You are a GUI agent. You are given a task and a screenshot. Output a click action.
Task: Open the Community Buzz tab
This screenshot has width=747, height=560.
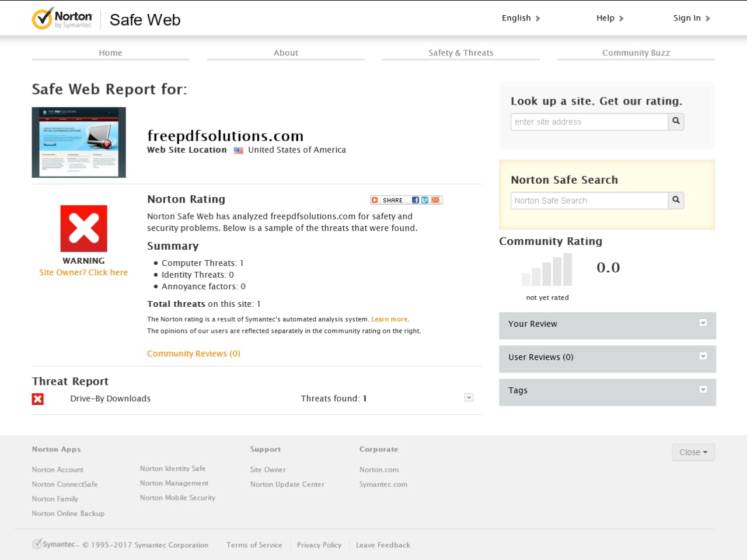click(636, 52)
